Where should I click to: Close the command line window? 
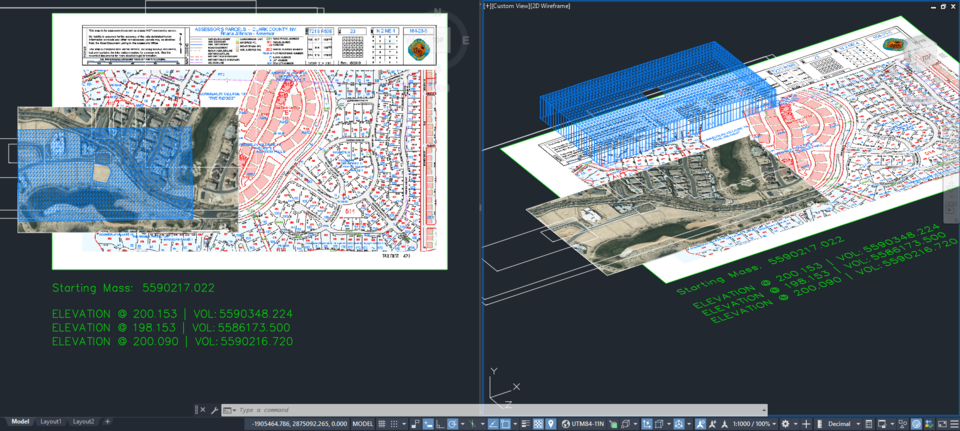point(203,410)
